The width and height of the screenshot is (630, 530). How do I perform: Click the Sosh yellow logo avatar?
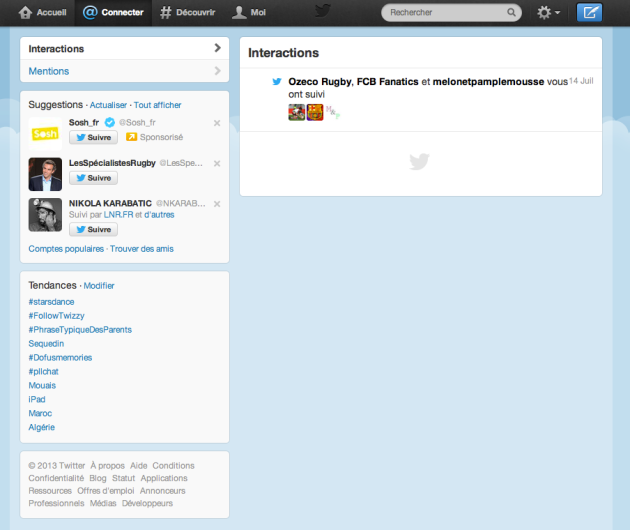(45, 133)
